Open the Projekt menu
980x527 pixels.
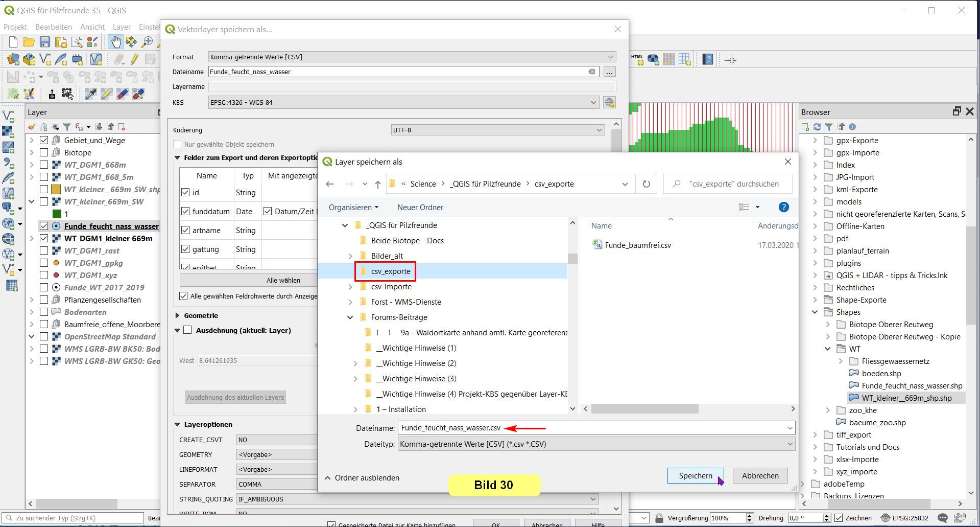15,27
